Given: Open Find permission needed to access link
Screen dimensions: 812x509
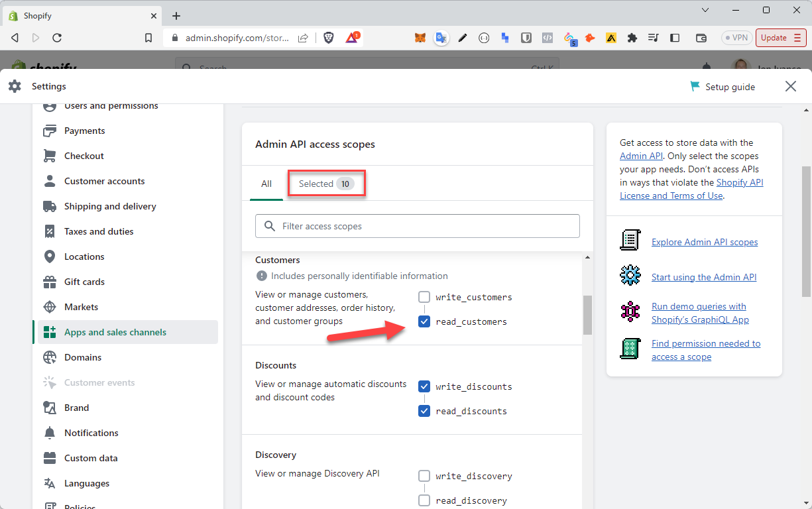Looking at the screenshot, I should (706, 350).
